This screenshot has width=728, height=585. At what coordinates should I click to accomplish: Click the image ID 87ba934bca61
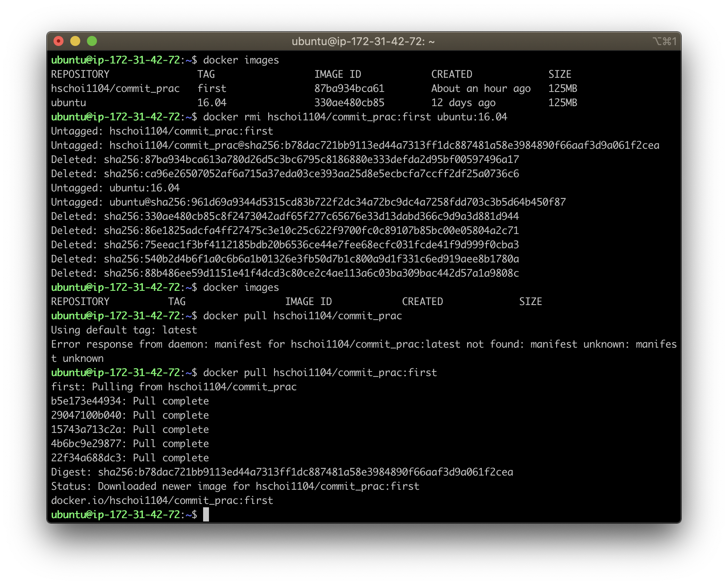tap(349, 89)
